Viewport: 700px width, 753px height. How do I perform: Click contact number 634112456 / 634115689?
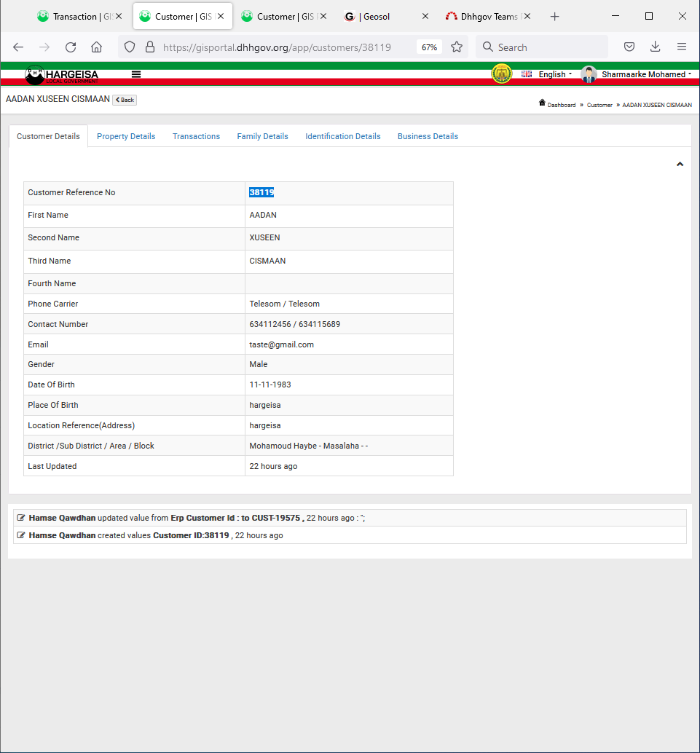[x=294, y=324]
